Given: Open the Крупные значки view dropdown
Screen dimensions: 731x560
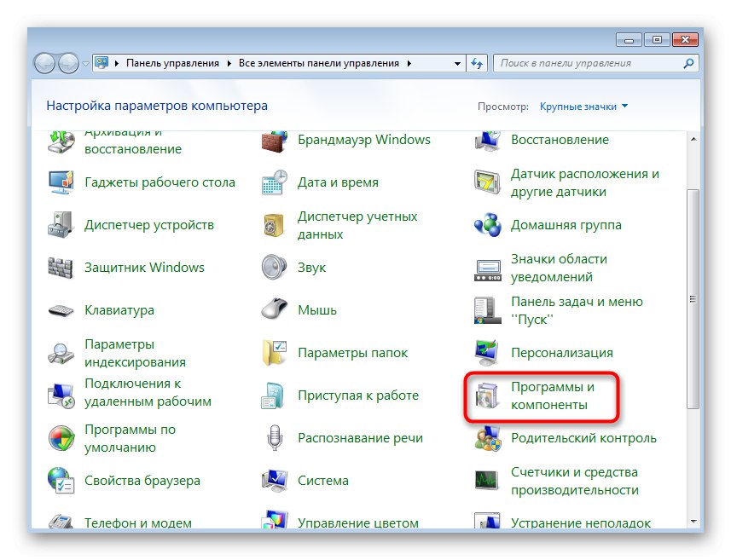Looking at the screenshot, I should tap(583, 107).
